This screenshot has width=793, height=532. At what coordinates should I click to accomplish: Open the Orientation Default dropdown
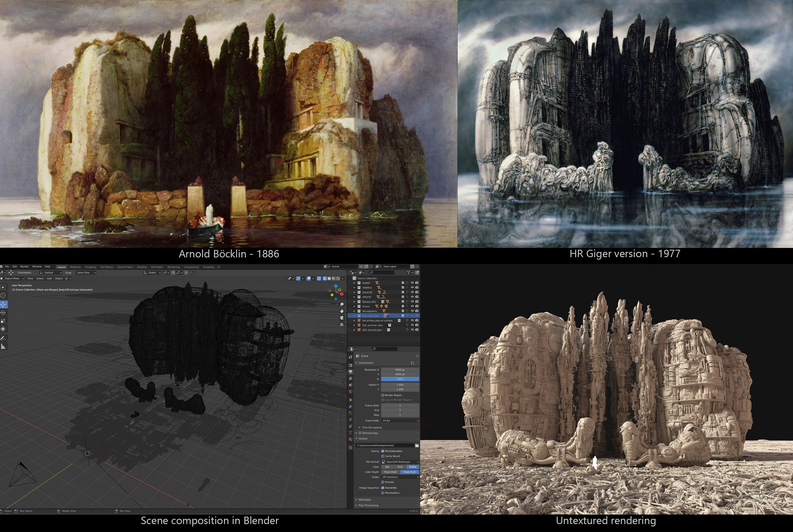tap(50, 273)
